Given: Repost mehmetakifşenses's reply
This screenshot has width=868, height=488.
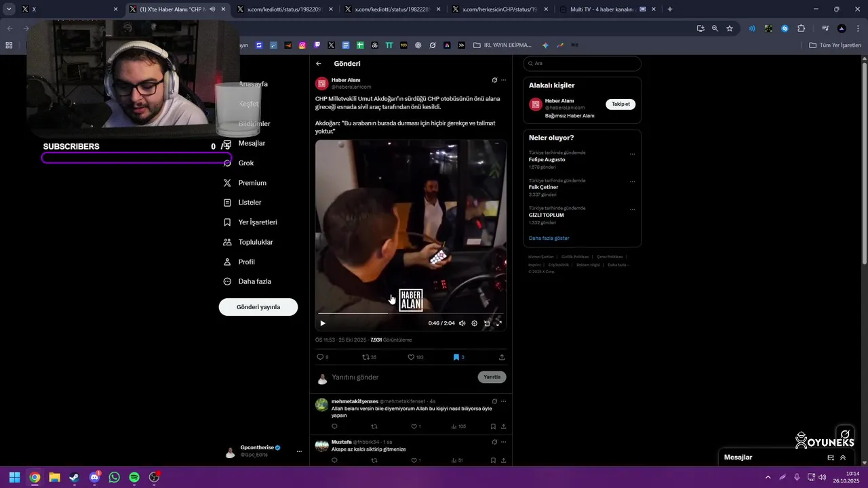Looking at the screenshot, I should pyautogui.click(x=374, y=426).
